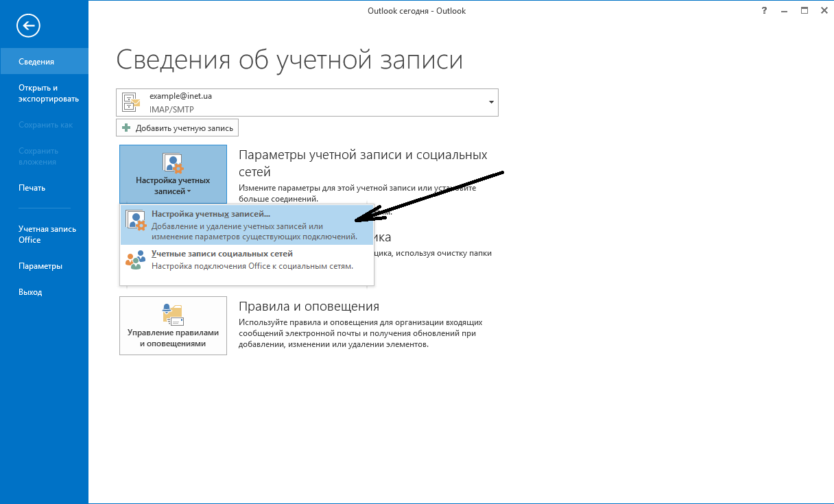Click the rules and alerts folder icon
This screenshot has height=504, width=834.
[x=172, y=315]
